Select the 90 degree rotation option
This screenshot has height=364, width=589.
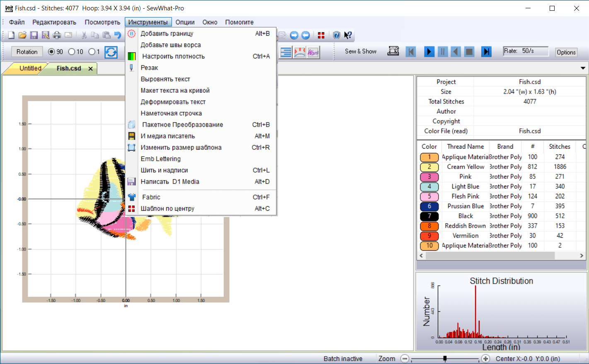click(x=52, y=52)
